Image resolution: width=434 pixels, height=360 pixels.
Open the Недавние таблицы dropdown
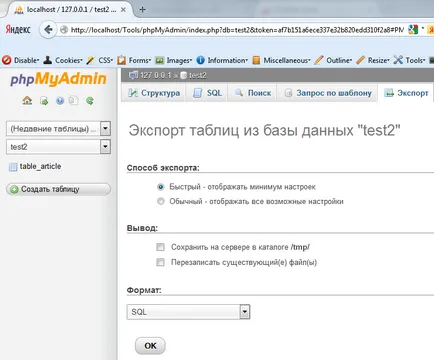coord(58,128)
